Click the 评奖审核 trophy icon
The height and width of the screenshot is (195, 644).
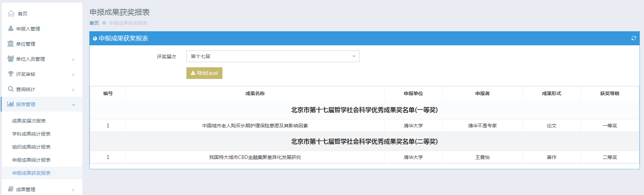pos(11,74)
